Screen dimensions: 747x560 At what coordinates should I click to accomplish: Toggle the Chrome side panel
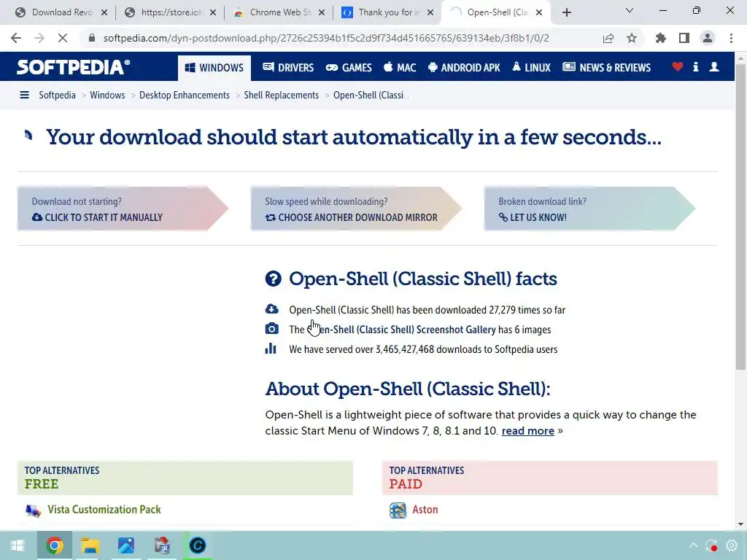(684, 38)
